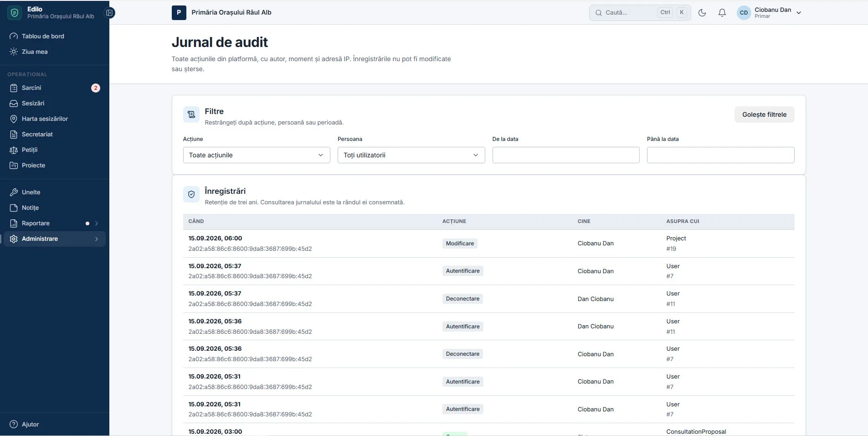The height and width of the screenshot is (436, 868).
Task: Click the Project #19 entry
Action: click(x=676, y=244)
